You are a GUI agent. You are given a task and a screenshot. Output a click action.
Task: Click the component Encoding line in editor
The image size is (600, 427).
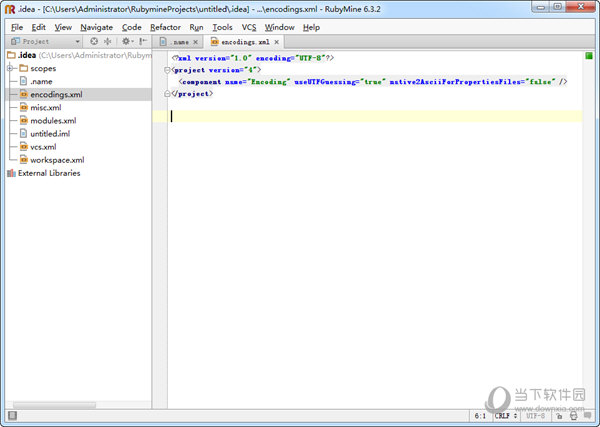click(373, 82)
